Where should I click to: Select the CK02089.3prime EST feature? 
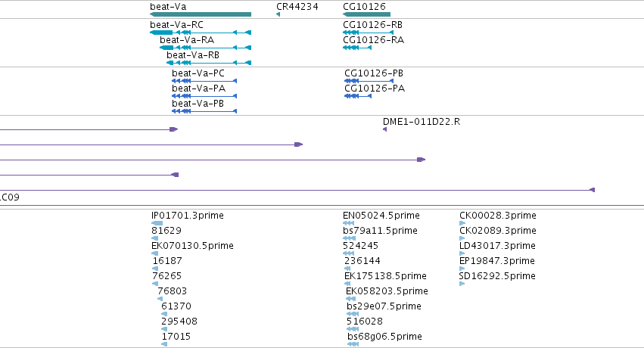pos(462,238)
